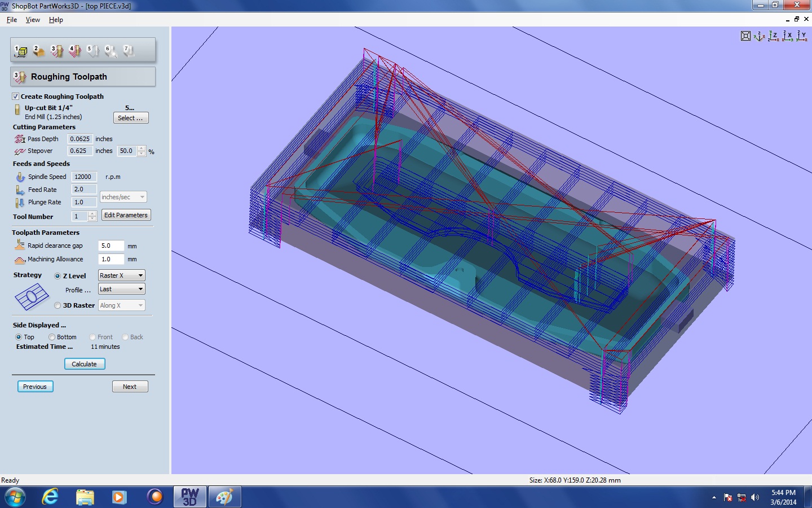812x508 pixels.
Task: Click the Previous button
Action: click(x=36, y=387)
